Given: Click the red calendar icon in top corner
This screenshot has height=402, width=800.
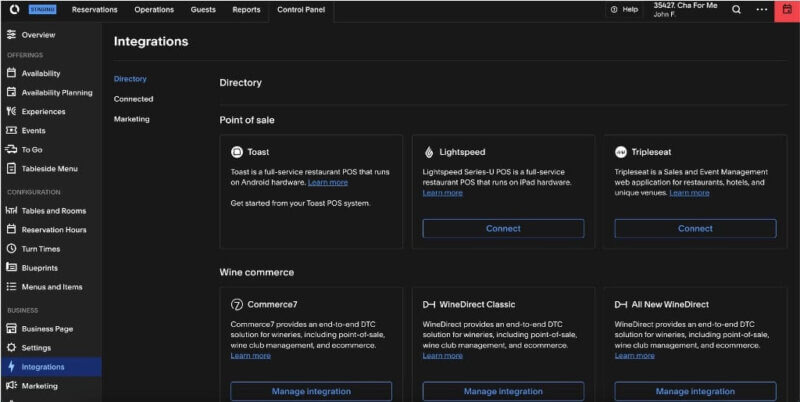Looking at the screenshot, I should pos(787,10).
